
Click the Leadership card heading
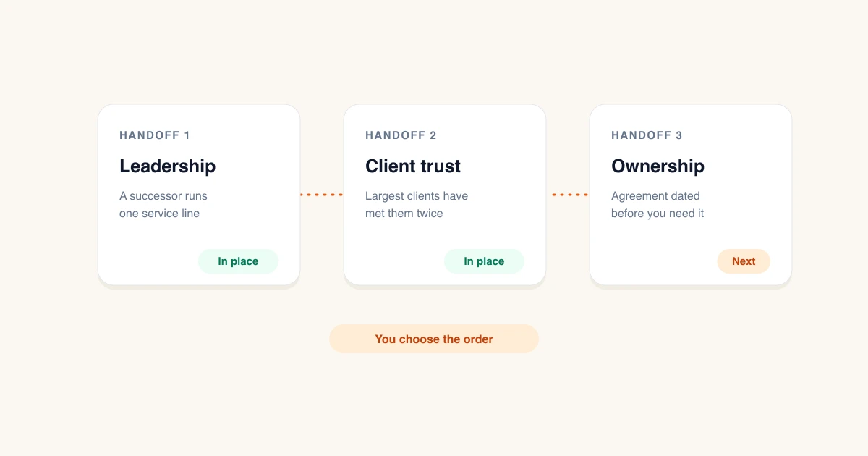[168, 166]
